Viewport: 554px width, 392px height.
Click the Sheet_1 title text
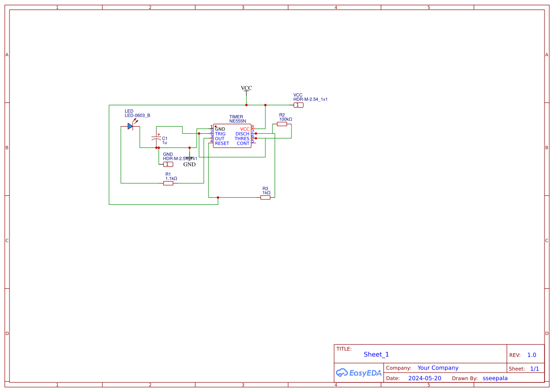point(376,355)
